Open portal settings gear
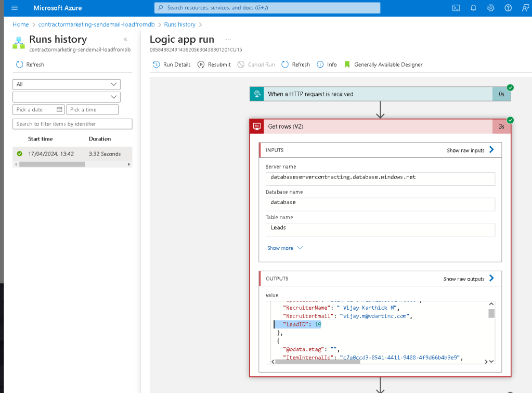532x393 pixels. tap(490, 8)
